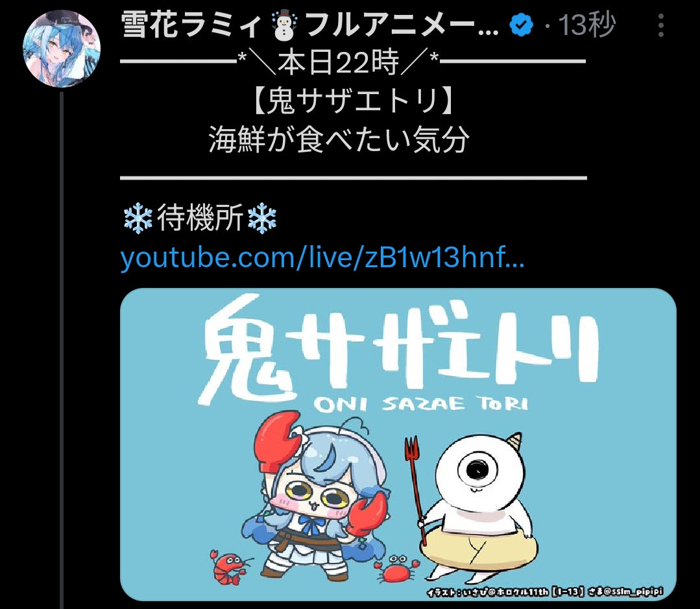
Task: Open the 雪花ラミィ profile avatar
Action: coord(62,48)
